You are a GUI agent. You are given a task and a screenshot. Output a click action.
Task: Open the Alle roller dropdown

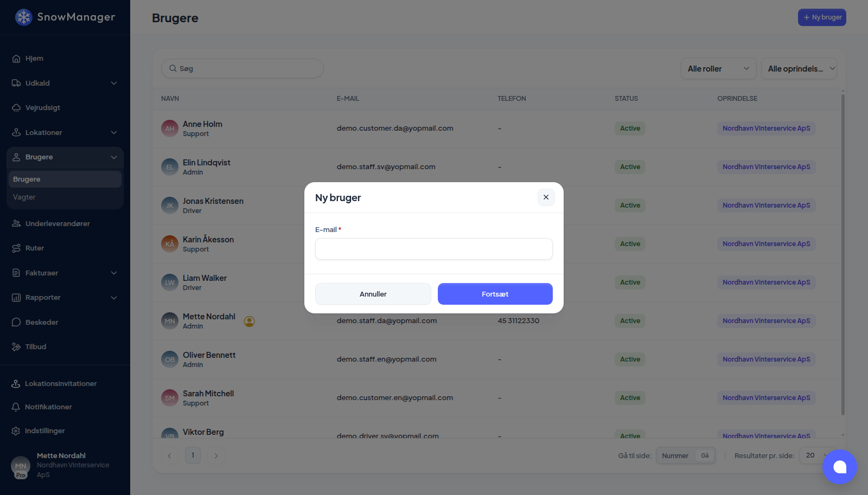point(719,69)
